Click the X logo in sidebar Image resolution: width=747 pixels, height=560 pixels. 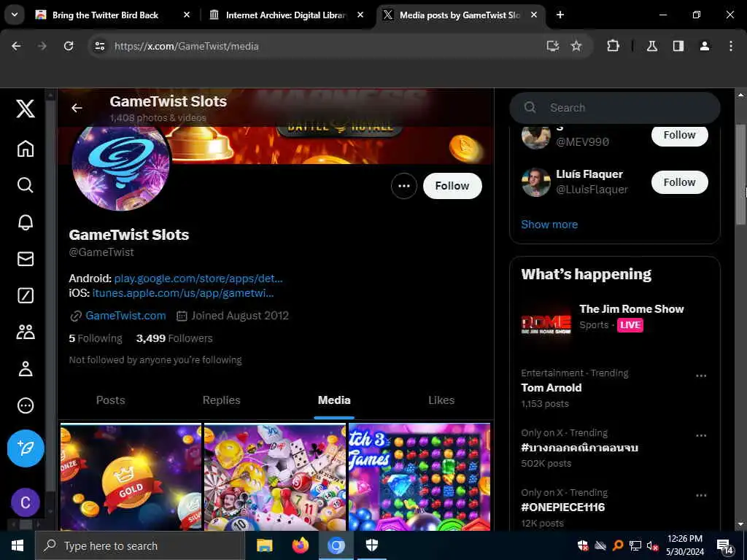(26, 109)
